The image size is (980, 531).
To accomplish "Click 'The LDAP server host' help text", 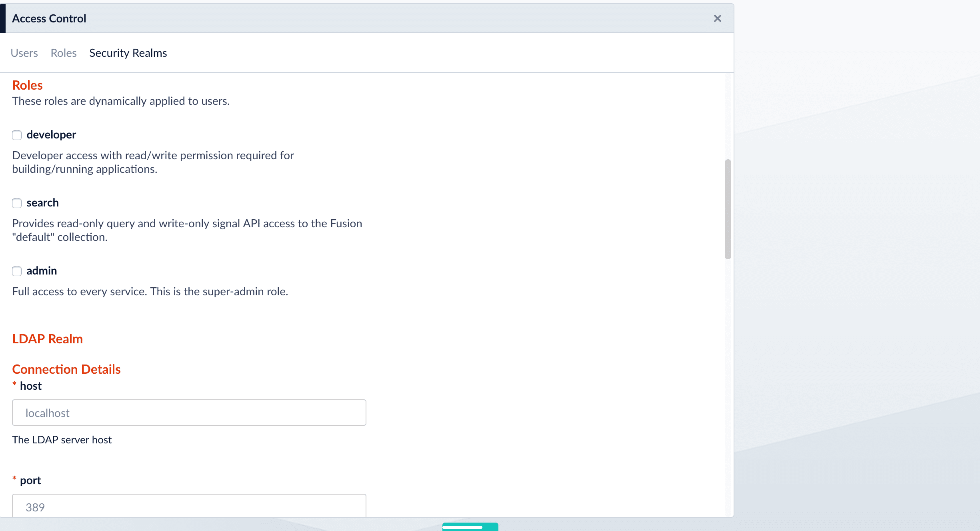I will coord(62,440).
